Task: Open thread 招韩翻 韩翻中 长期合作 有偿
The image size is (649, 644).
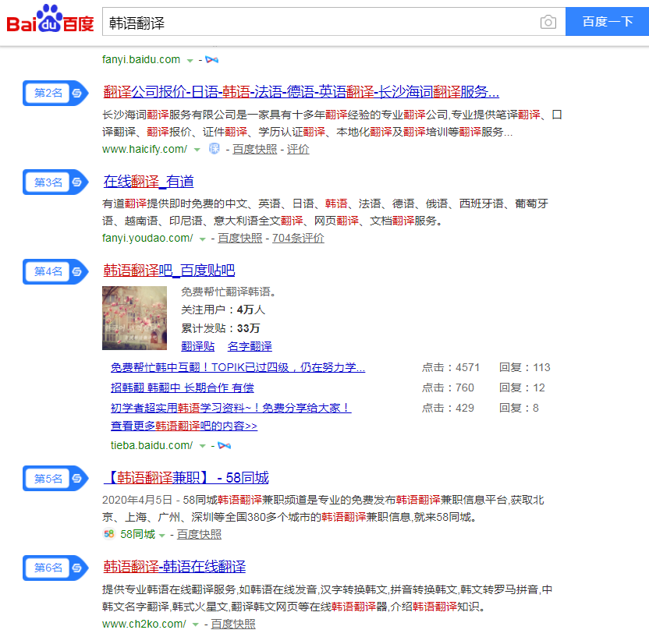Action: click(182, 387)
